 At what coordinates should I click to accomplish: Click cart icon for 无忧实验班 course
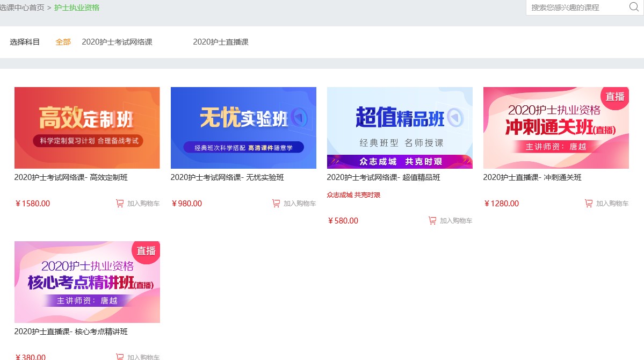(x=276, y=204)
